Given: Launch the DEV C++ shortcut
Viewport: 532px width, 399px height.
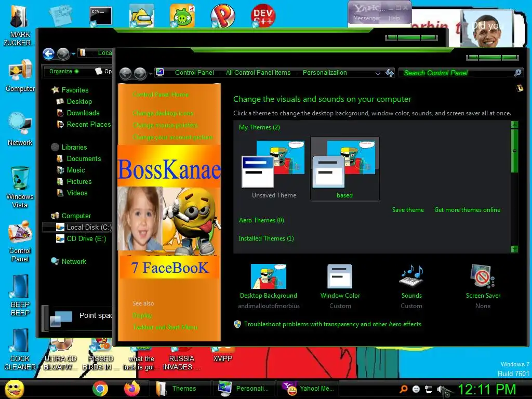Looking at the screenshot, I should coord(263,16).
